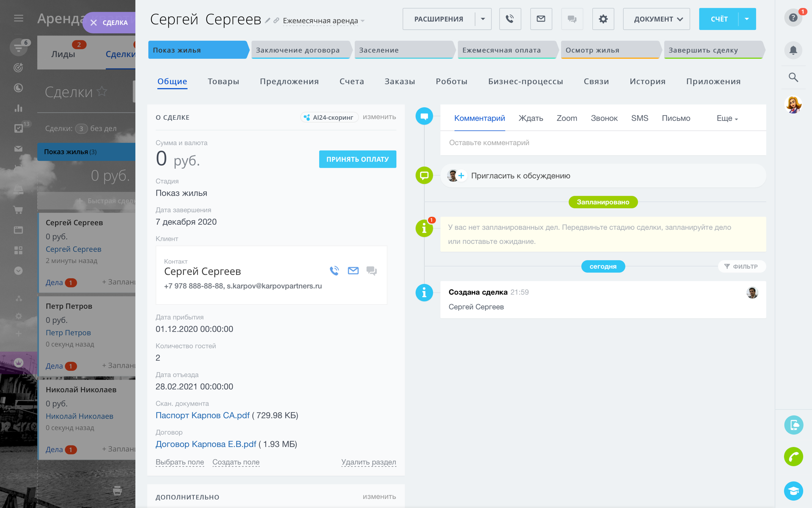Open the Счёт split-button arrow
This screenshot has height=508, width=812.
click(747, 19)
